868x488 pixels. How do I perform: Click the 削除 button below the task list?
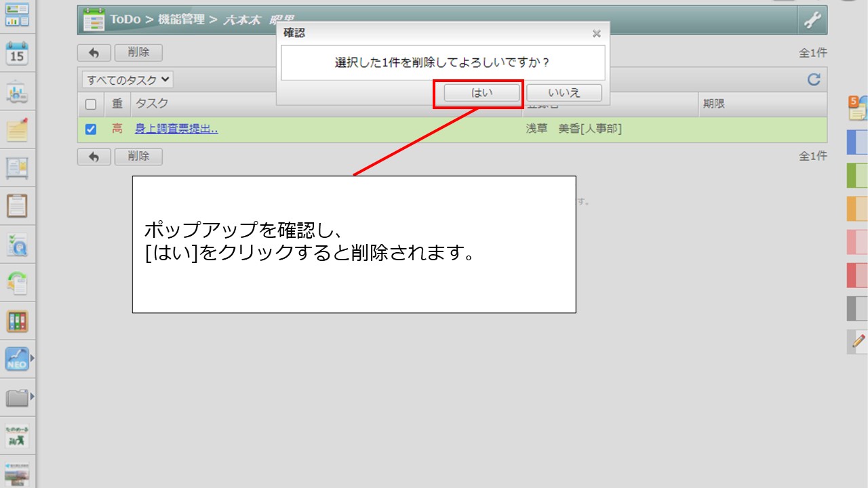[138, 157]
